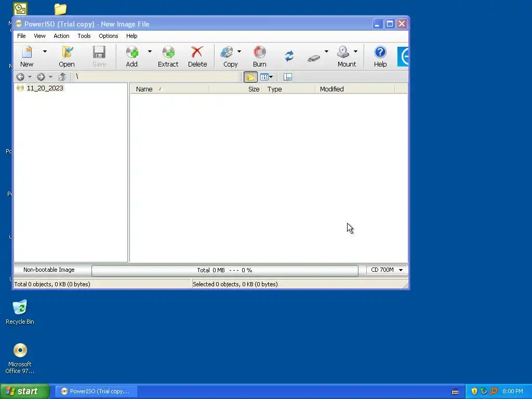This screenshot has height=399, width=532.
Task: Open the view mode dropdown
Action: [x=267, y=77]
